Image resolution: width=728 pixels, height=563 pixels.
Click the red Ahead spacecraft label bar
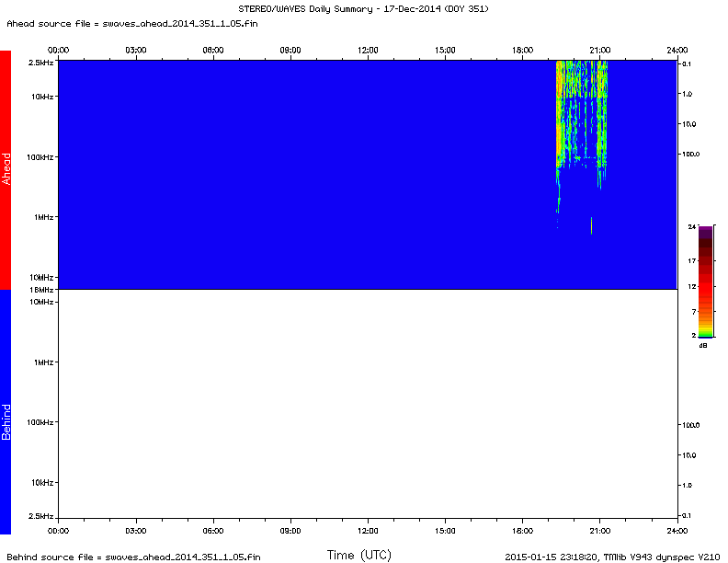coord(6,169)
